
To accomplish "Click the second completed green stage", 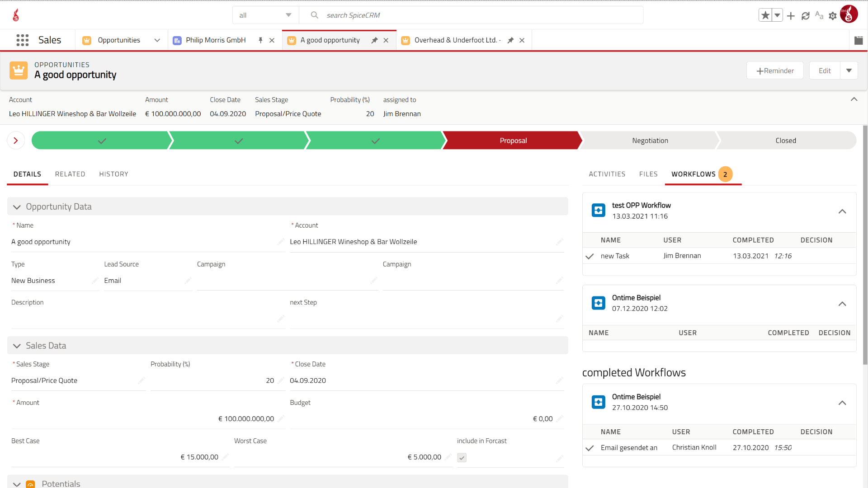I will coord(239,141).
